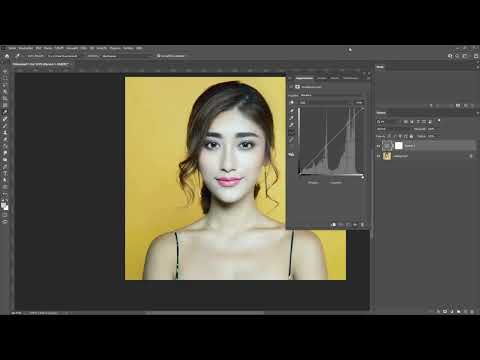
Task: Open the Curves preset dropdown
Action: (331, 95)
